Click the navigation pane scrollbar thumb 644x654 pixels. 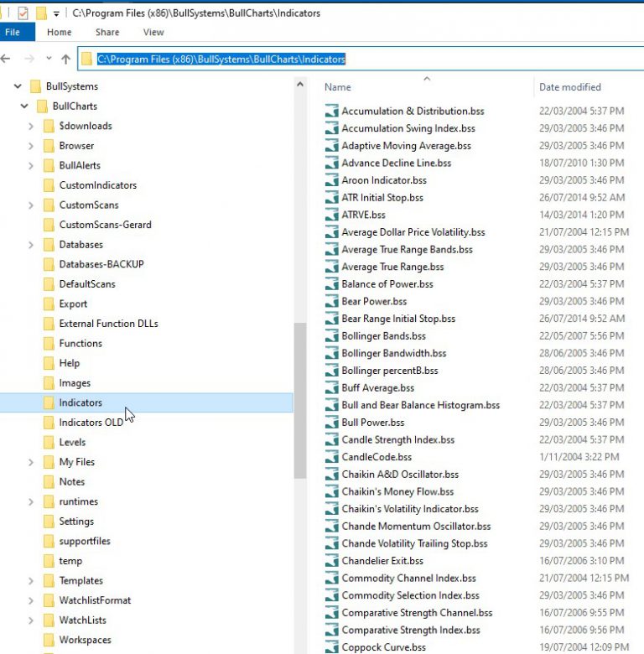[x=300, y=401]
